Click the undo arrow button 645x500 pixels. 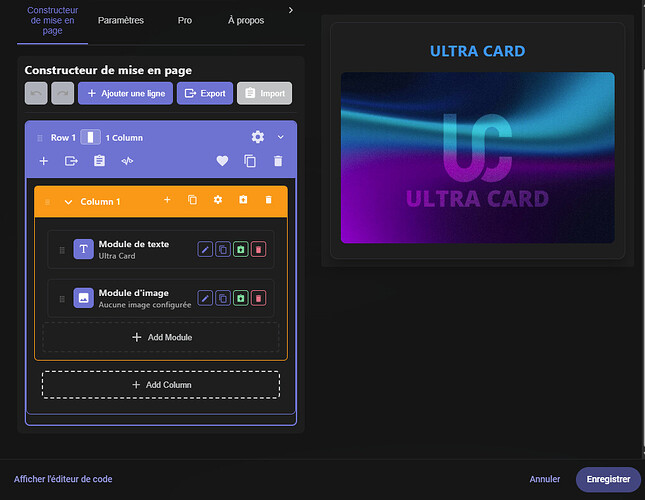click(36, 93)
